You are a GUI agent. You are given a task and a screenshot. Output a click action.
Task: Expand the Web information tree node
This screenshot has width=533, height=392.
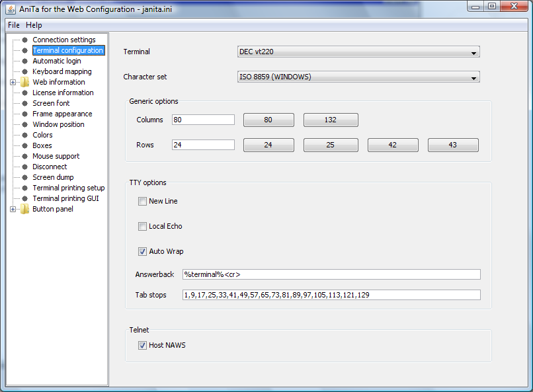pos(13,82)
